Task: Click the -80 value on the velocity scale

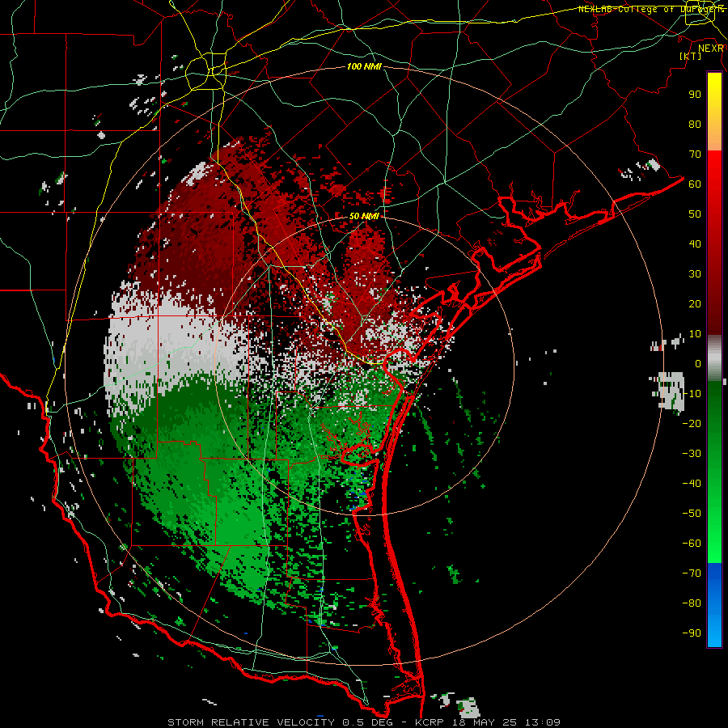Action: 692,603
